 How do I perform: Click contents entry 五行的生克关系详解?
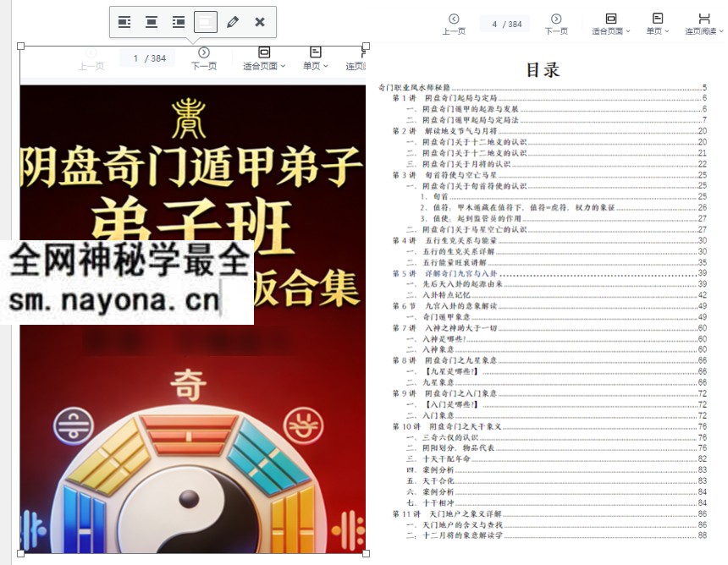pos(557,251)
